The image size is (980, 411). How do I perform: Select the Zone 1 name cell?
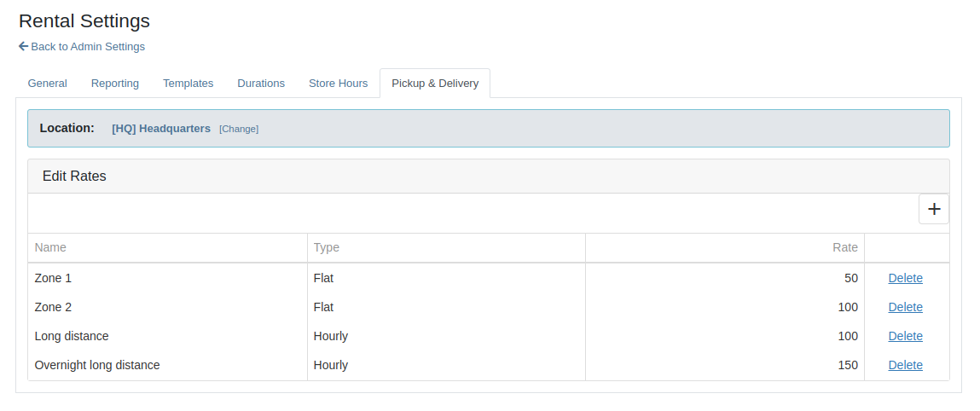tap(167, 278)
